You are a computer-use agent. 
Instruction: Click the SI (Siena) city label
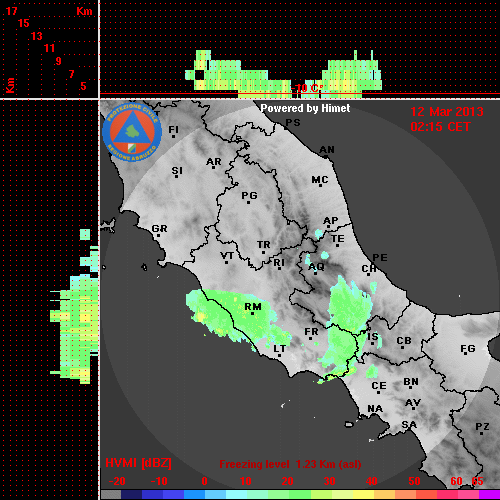[177, 172]
